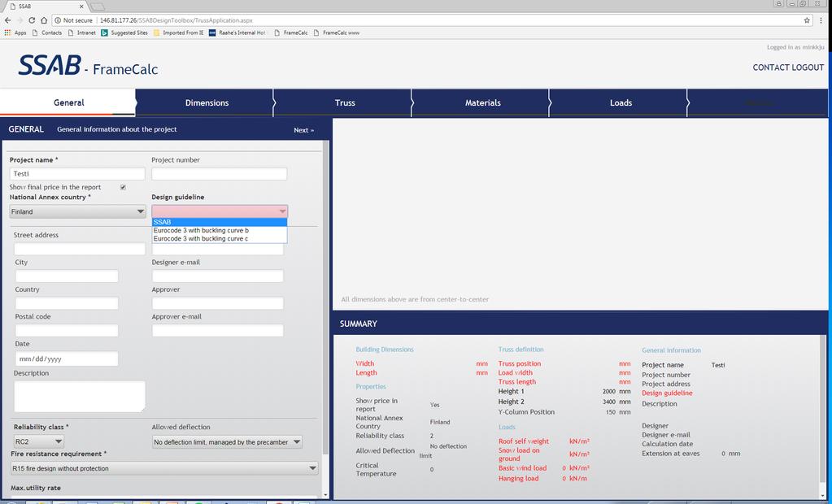Click the CONTACT link
This screenshot has height=504, width=832.
click(x=770, y=67)
